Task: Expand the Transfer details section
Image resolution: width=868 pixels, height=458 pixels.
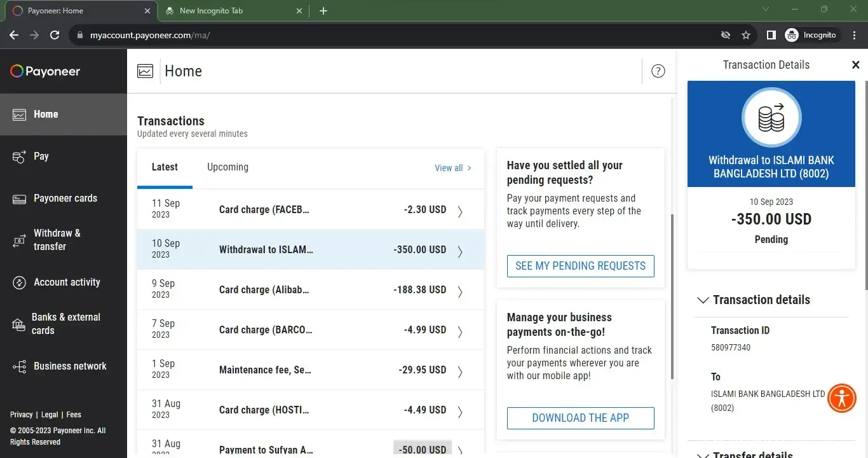Action: click(703, 455)
